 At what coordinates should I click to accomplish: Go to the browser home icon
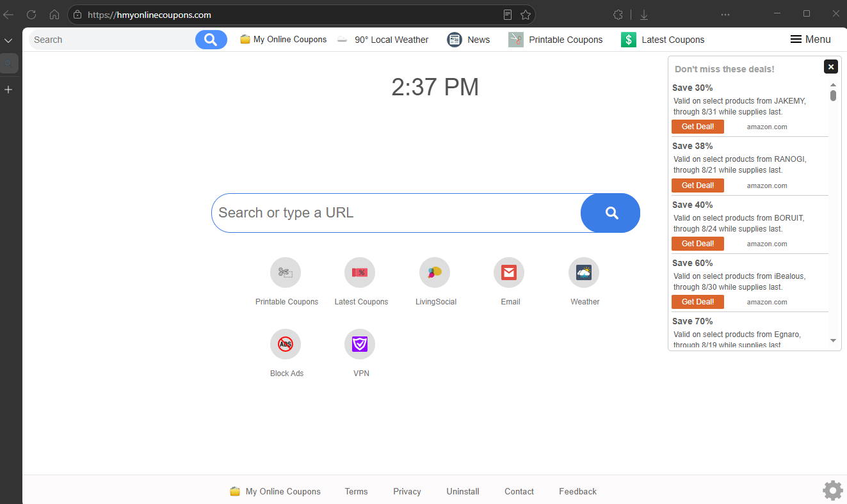click(x=54, y=14)
